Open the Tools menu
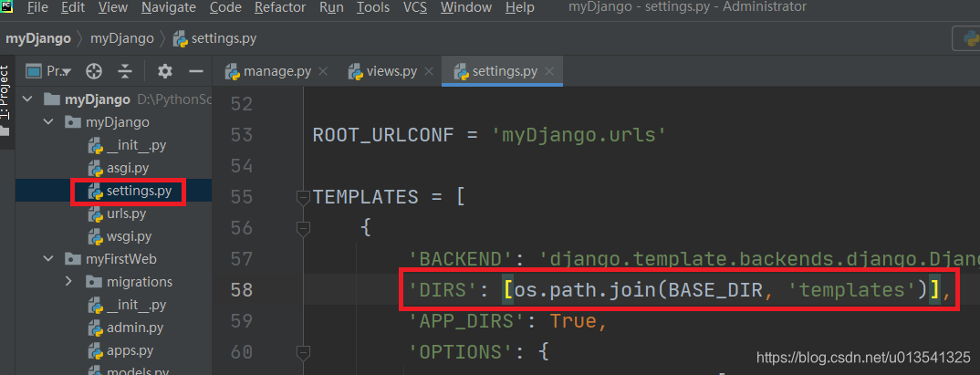Screen dimensions: 980x375 coord(373,7)
